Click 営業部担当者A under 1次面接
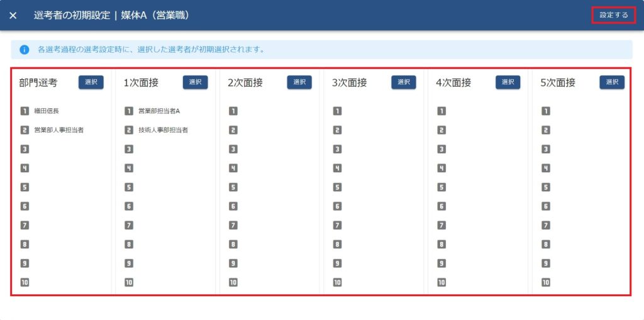644x320 pixels. point(159,111)
